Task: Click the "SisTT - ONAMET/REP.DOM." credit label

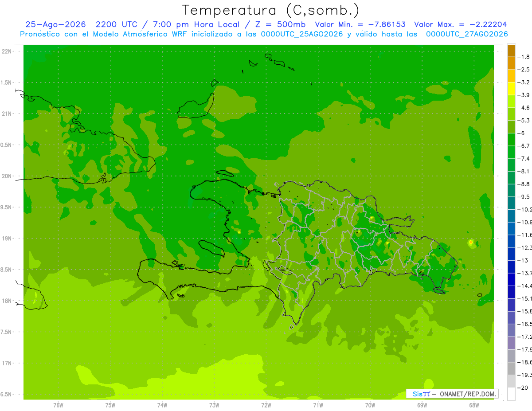Action: [452, 394]
